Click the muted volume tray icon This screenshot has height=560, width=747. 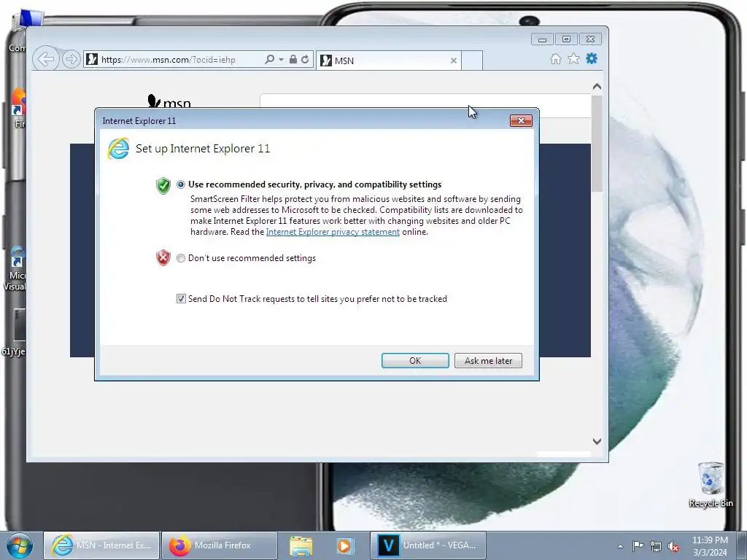(x=673, y=546)
